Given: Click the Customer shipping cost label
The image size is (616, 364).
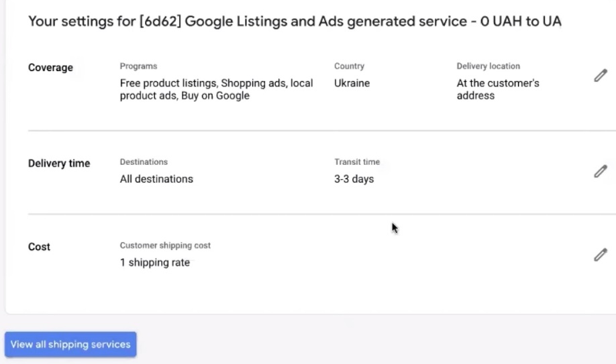Looking at the screenshot, I should (x=165, y=246).
